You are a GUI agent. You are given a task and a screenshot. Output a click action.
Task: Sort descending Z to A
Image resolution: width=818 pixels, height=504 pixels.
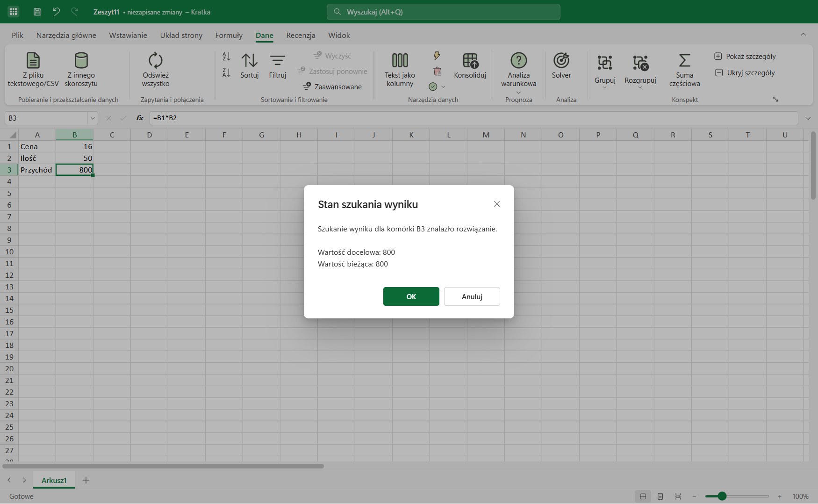pyautogui.click(x=226, y=72)
